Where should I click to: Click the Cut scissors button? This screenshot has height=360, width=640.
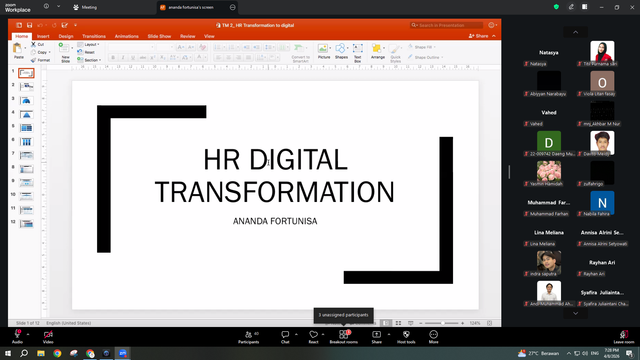point(38,44)
